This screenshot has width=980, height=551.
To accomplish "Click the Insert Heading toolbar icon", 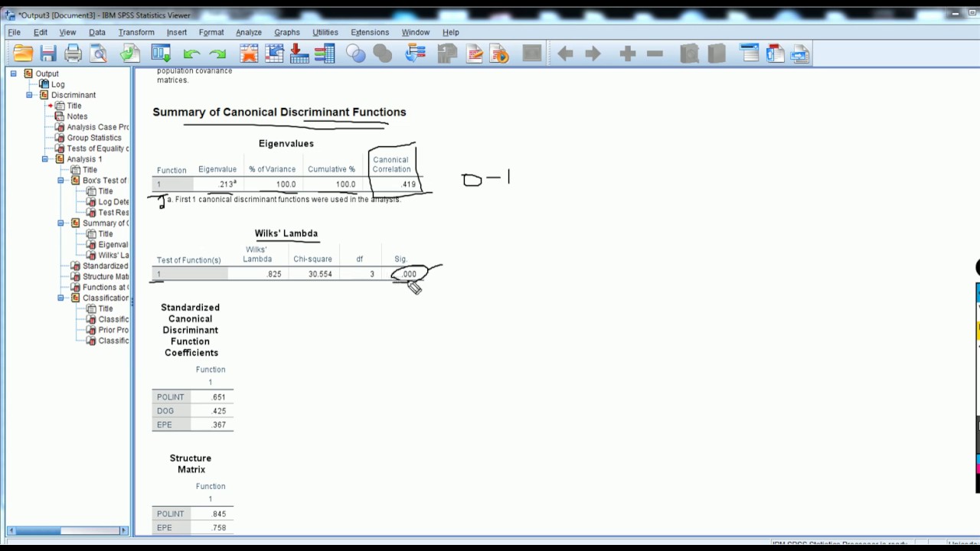I will tap(750, 54).
